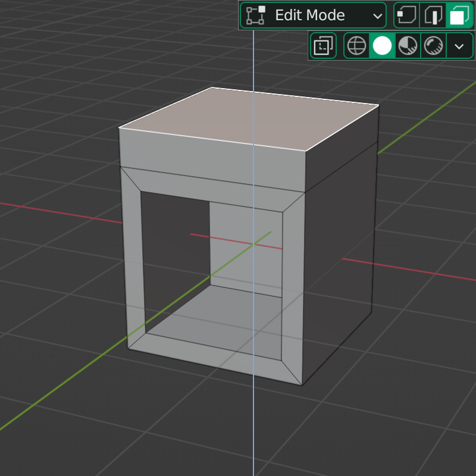Select wireframe viewport shading

(356, 46)
